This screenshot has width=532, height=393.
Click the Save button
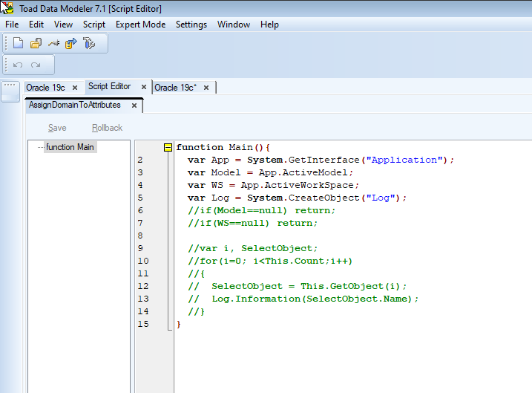(57, 128)
